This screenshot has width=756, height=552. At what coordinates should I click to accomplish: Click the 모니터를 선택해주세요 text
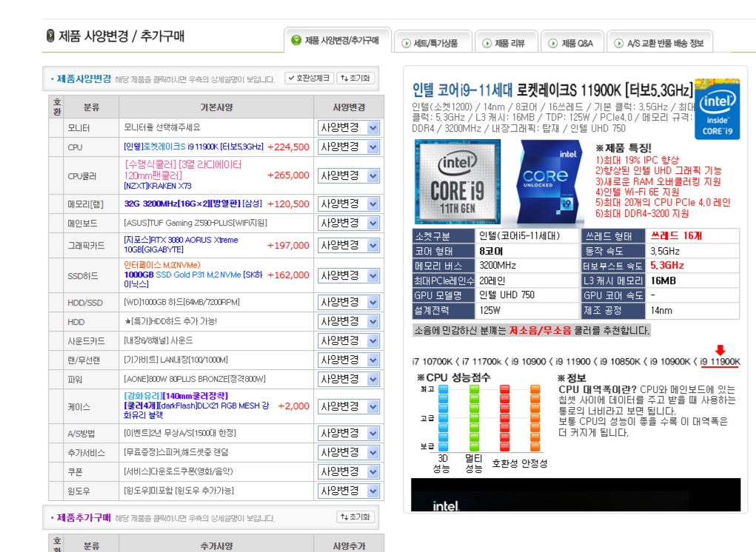(x=162, y=128)
